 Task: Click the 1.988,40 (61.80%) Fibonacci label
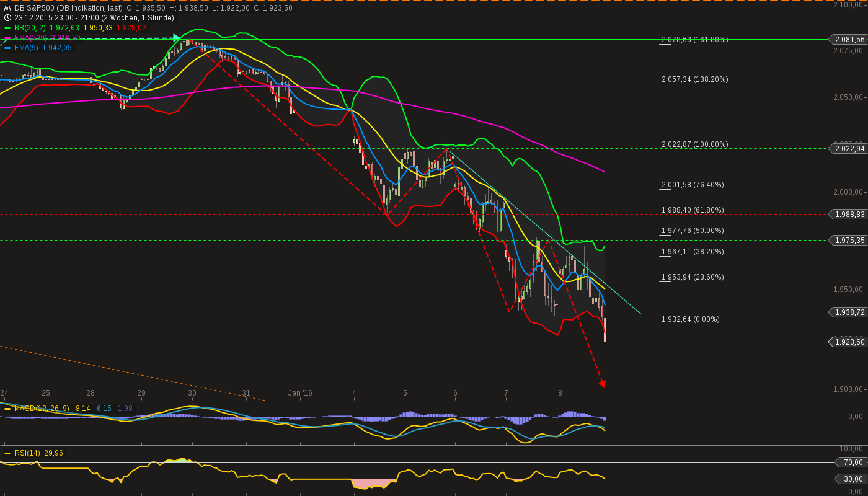[x=693, y=210]
